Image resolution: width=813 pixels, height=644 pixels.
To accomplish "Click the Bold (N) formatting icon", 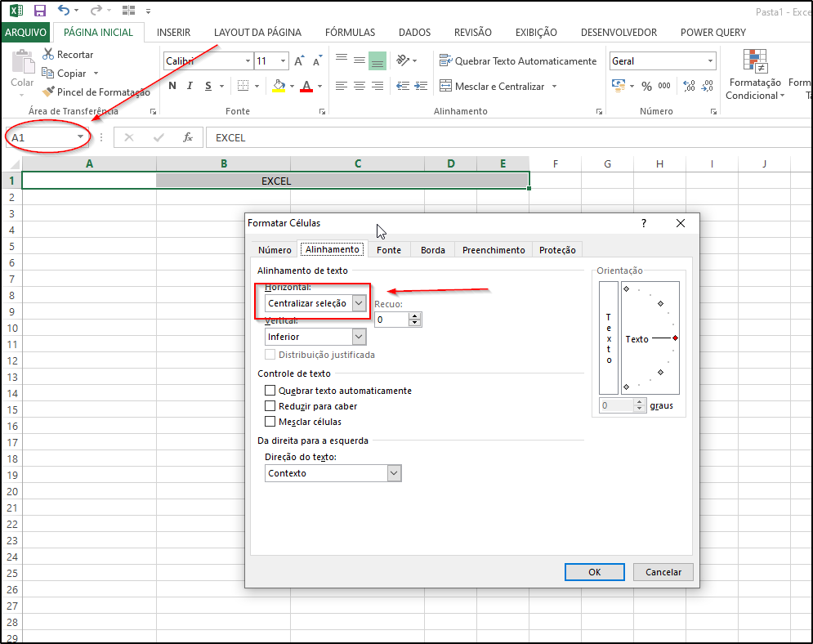I will (172, 86).
